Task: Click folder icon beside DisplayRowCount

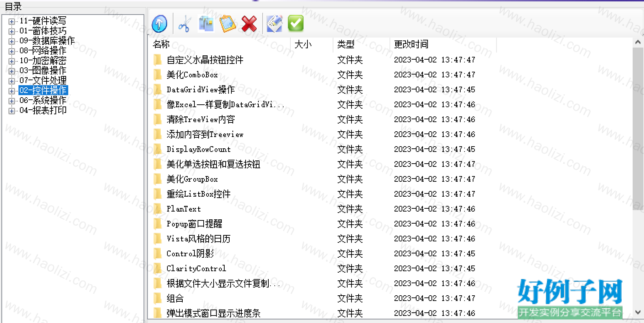Action: click(x=157, y=149)
